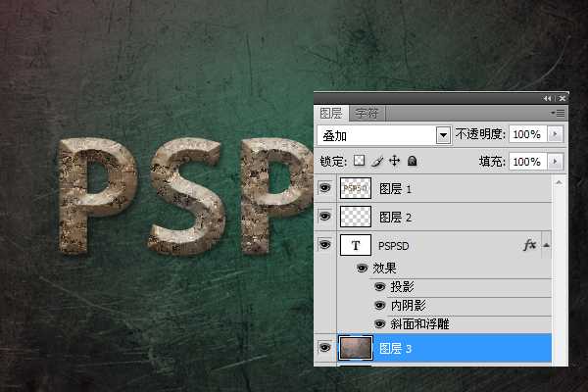This screenshot has height=392, width=588.
Task: Click the lock image pixels brush icon
Action: click(x=376, y=161)
